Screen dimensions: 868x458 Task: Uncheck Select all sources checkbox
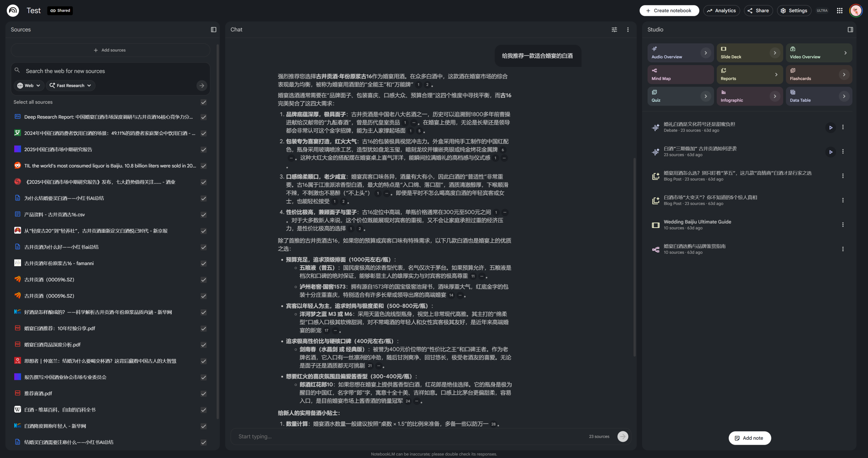coord(203,102)
